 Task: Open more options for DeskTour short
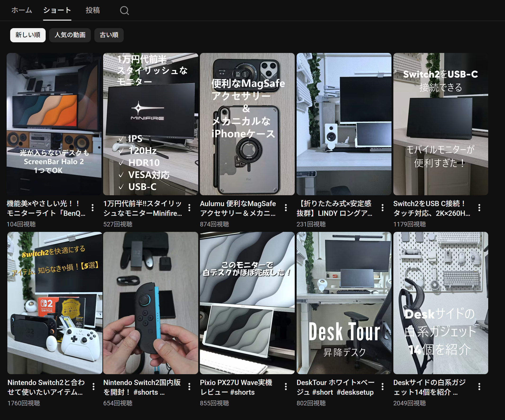click(383, 386)
